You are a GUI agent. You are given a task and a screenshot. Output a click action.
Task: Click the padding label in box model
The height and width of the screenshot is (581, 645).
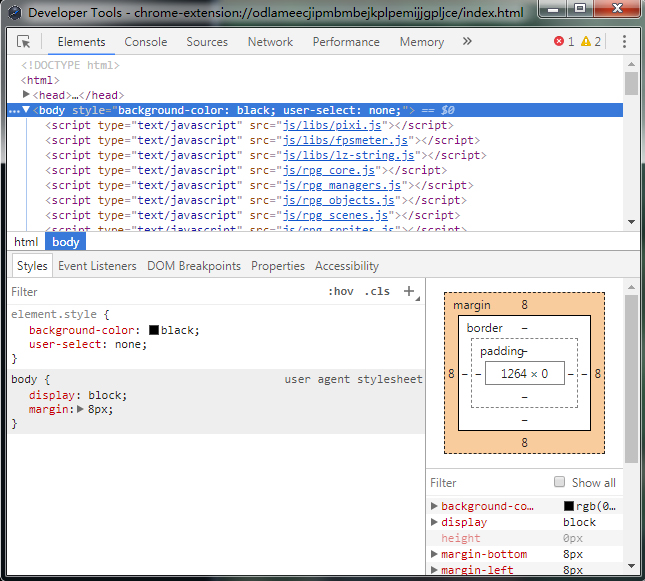pyautogui.click(x=502, y=351)
